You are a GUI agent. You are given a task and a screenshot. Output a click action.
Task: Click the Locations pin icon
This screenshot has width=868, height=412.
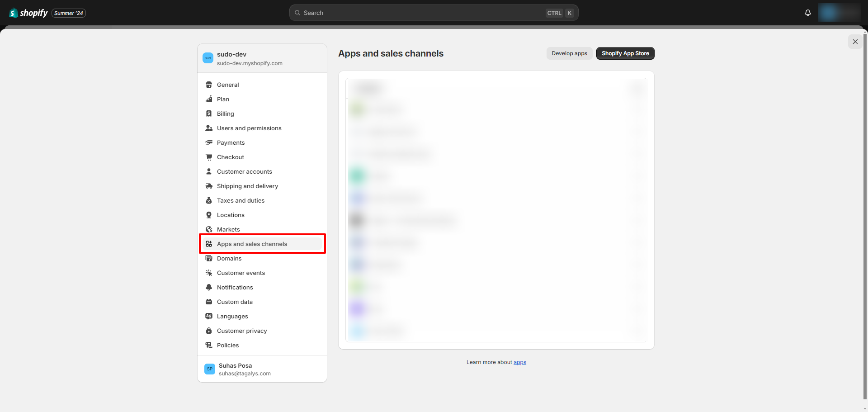(x=209, y=215)
